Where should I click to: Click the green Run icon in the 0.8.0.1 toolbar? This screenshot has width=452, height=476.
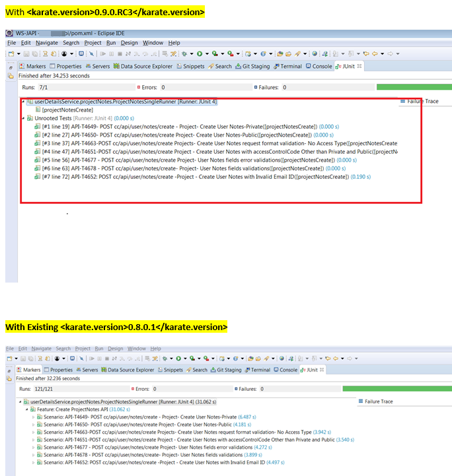[x=178, y=358]
